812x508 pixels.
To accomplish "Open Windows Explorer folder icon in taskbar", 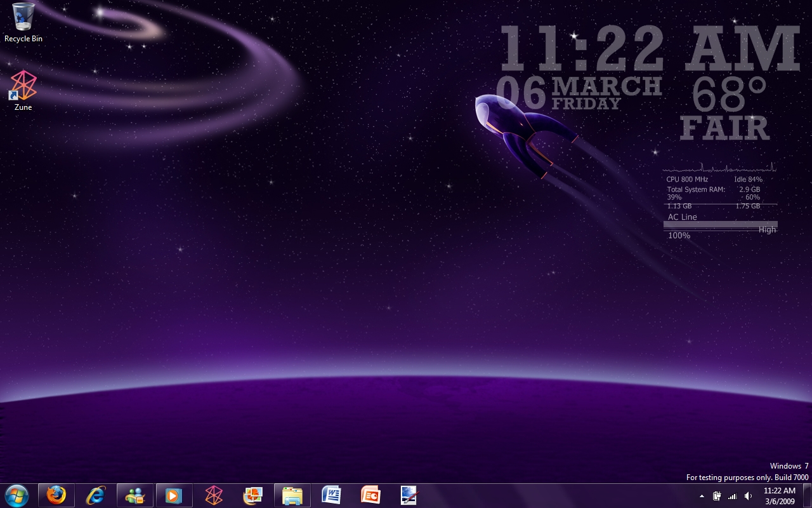I will pyautogui.click(x=292, y=495).
